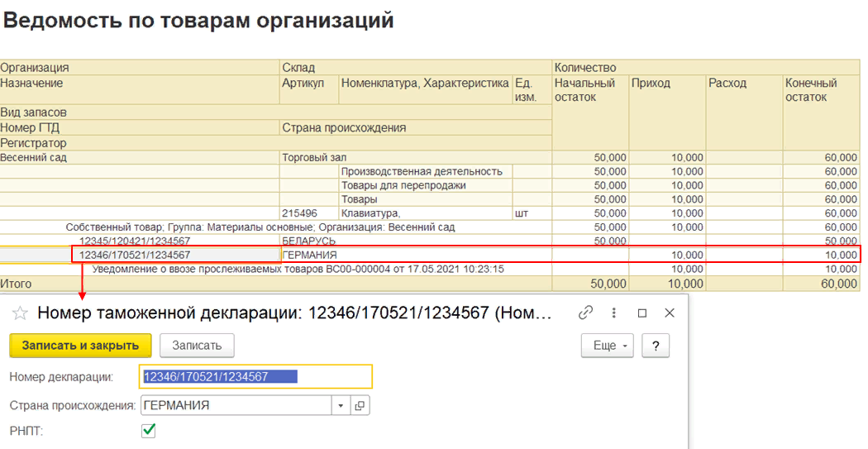
Task: Click the Весенний сад organization row
Action: point(34,157)
